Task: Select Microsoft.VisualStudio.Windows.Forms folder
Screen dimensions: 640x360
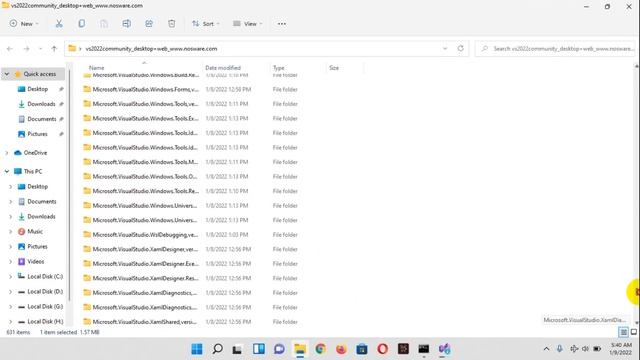Action: pyautogui.click(x=145, y=89)
